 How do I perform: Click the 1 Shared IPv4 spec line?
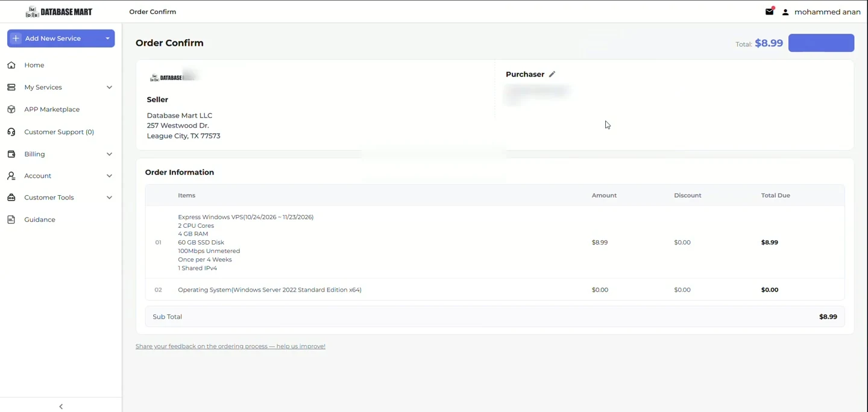pos(197,269)
